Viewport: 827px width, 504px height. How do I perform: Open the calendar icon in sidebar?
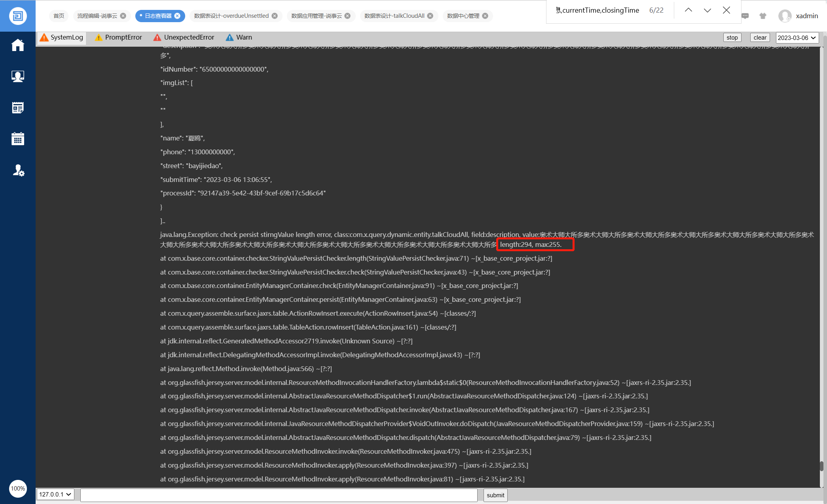pos(18,139)
